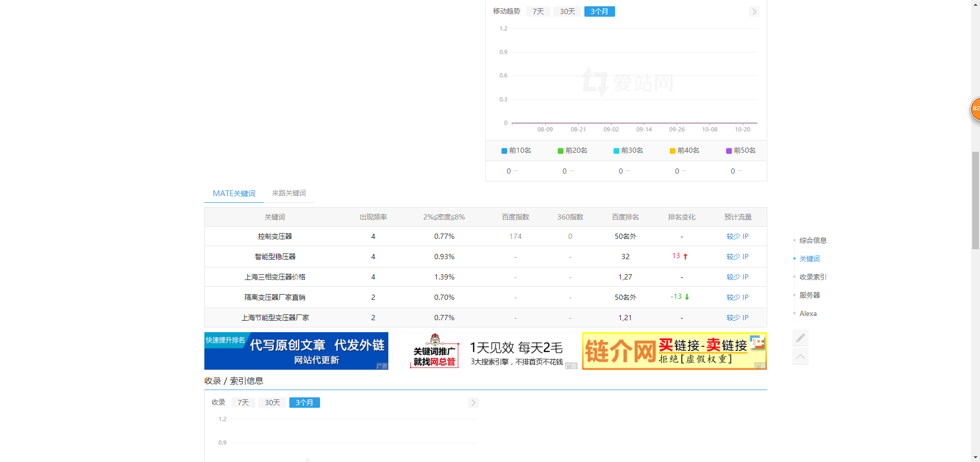
Task: Click the 密度 value 1.39%
Action: (x=444, y=277)
